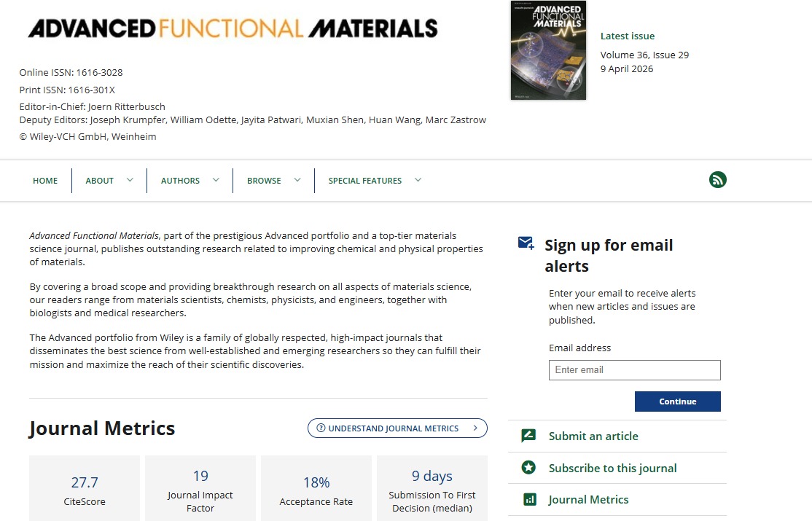Open the latest issue cover thumbnail
This screenshot has width=812, height=521.
coord(548,50)
